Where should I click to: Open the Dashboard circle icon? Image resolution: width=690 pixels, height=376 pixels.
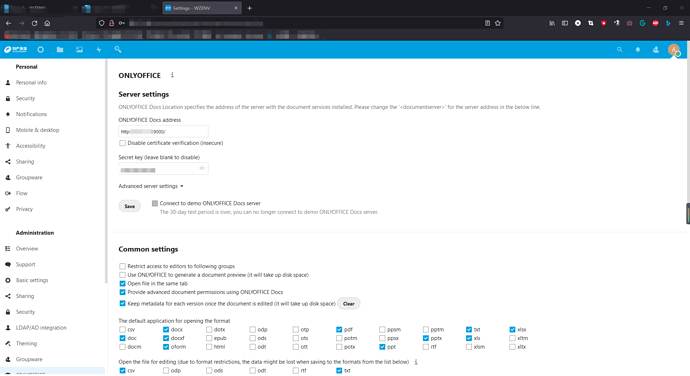click(40, 50)
